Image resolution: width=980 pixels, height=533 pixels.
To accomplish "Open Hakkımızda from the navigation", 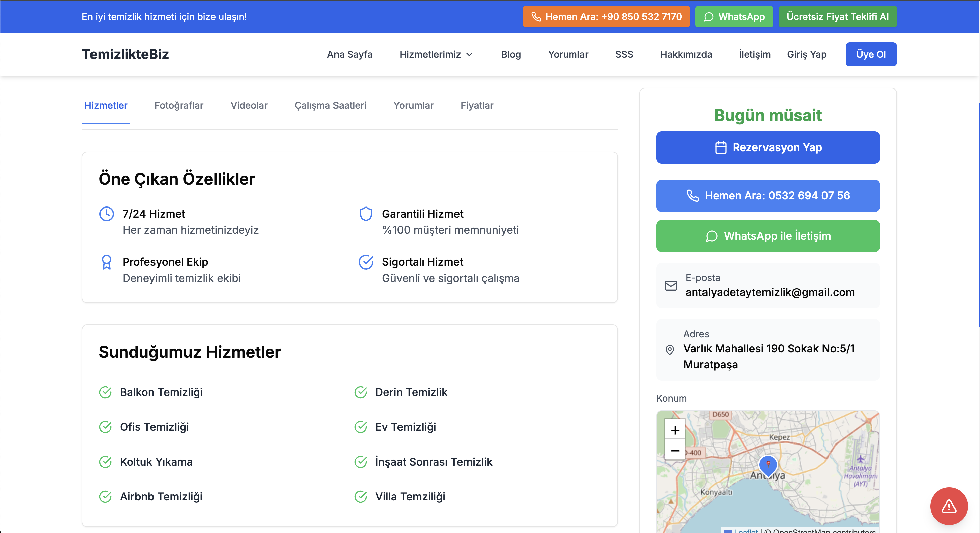I will [686, 54].
